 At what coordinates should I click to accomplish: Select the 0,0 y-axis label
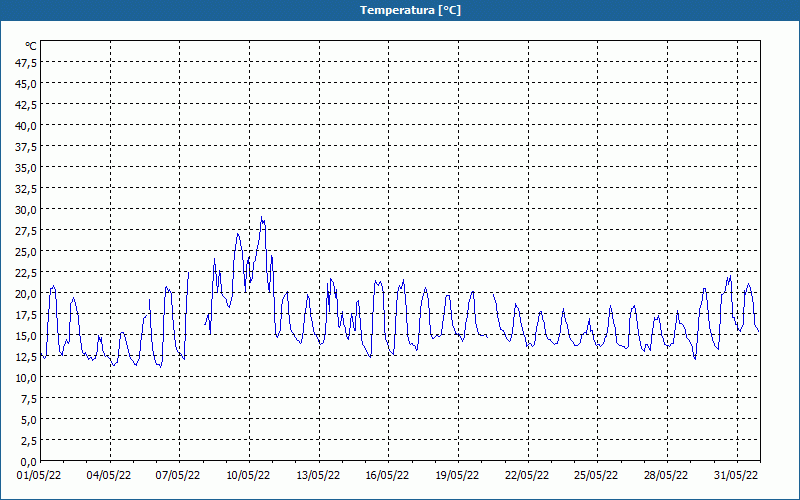coord(29,462)
